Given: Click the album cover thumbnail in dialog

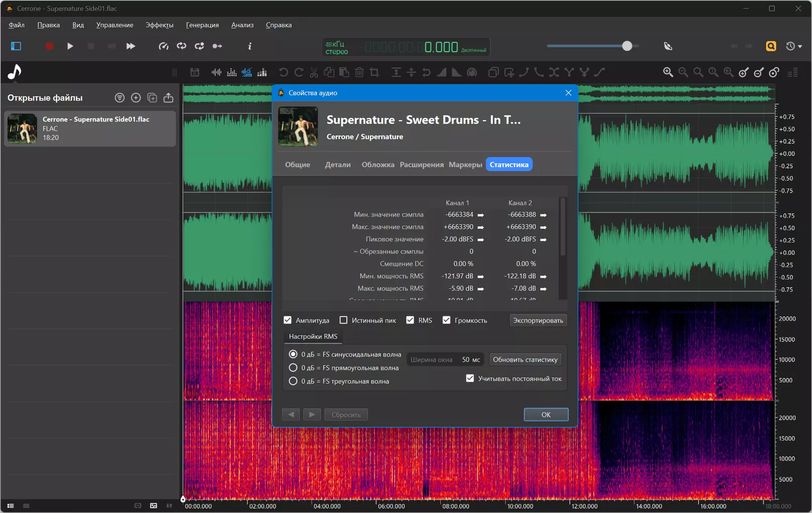Looking at the screenshot, I should (298, 127).
